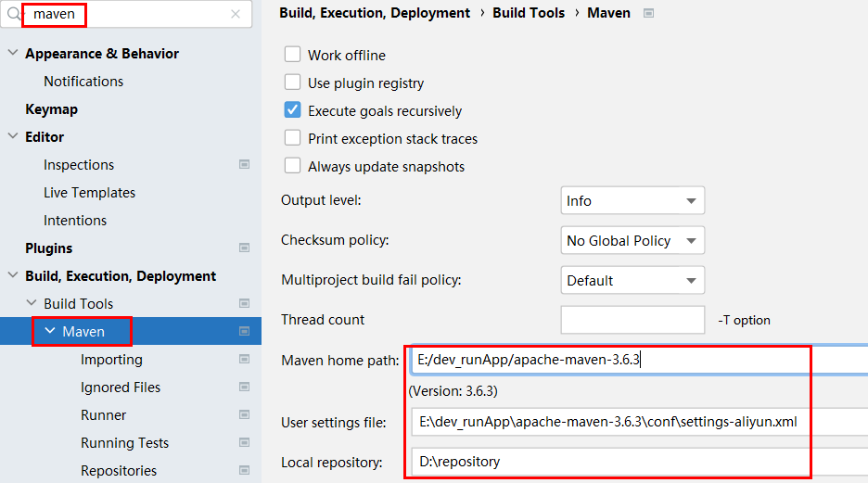The image size is (868, 483).
Task: Select Running Tests under Maven
Action: pyautogui.click(x=124, y=443)
